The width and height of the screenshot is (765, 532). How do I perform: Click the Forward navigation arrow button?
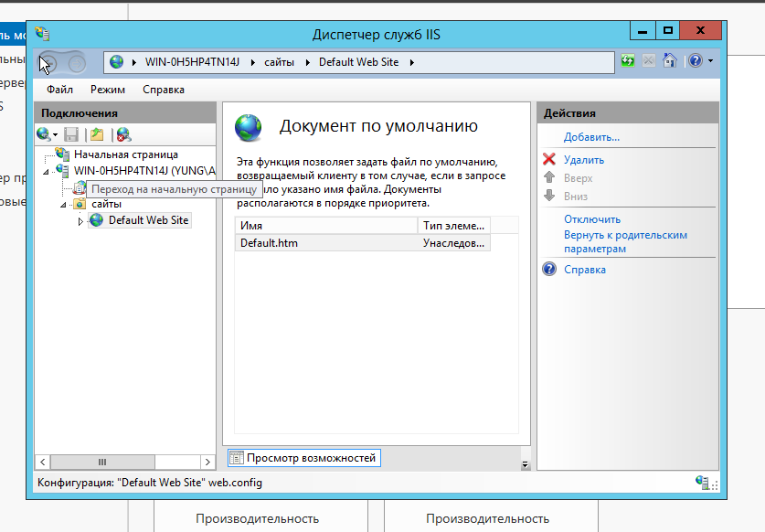pos(77,63)
